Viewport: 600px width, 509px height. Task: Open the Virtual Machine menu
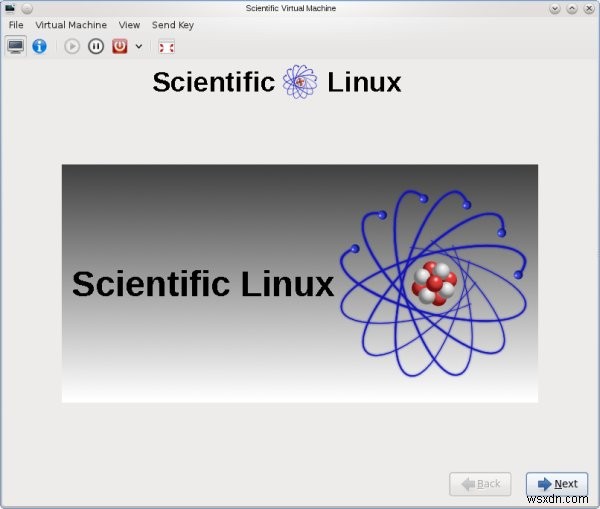(71, 25)
